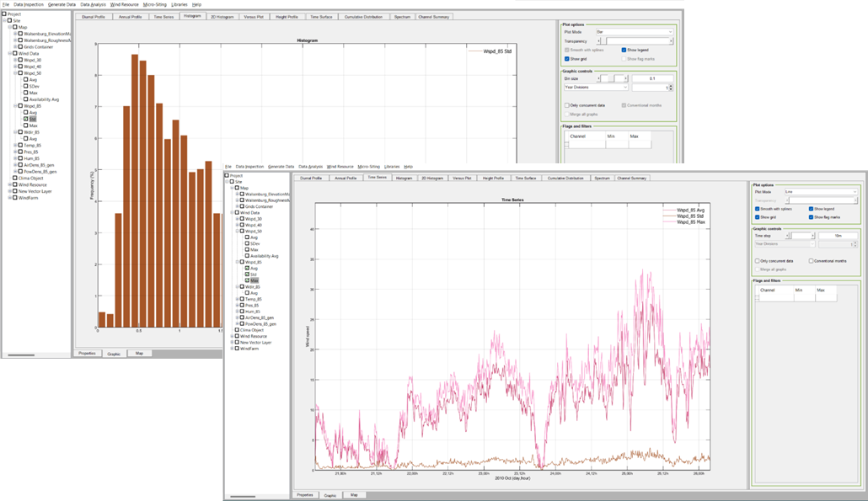Viewport: 868px width, 501px height.
Task: Expand the Temp_85 node in the front tree
Action: [238, 299]
